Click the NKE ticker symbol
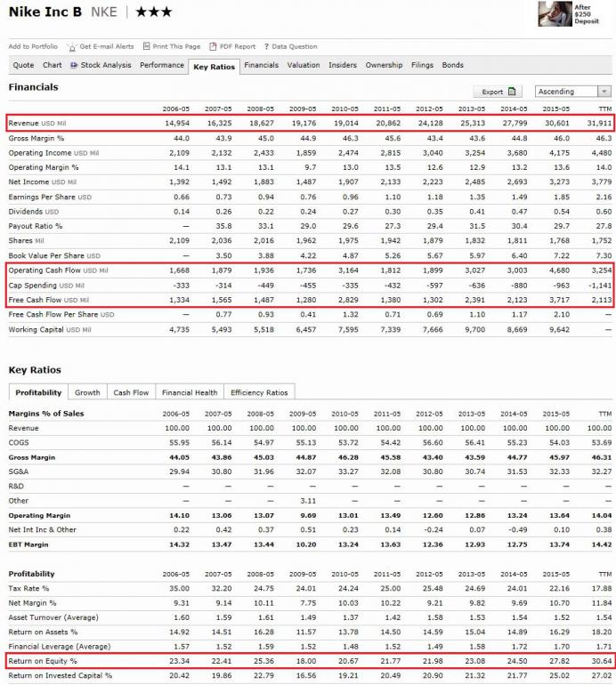The height and width of the screenshot is (685, 616). 104,12
